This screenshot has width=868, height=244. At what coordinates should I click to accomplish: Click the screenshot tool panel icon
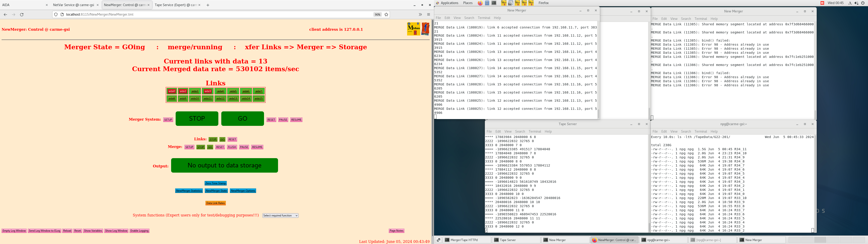point(510,3)
